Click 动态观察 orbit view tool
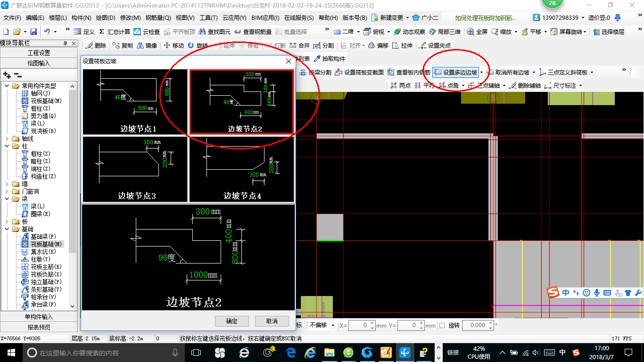644x362 pixels. click(410, 32)
